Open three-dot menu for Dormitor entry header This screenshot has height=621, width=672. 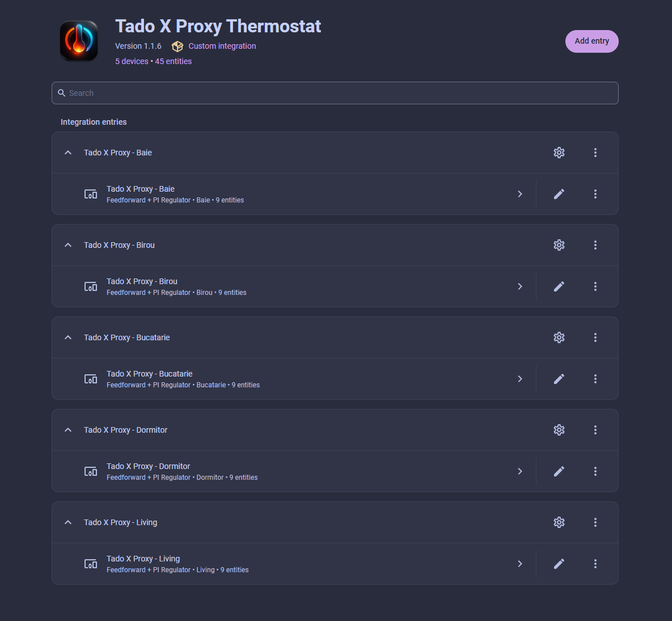[x=595, y=430]
